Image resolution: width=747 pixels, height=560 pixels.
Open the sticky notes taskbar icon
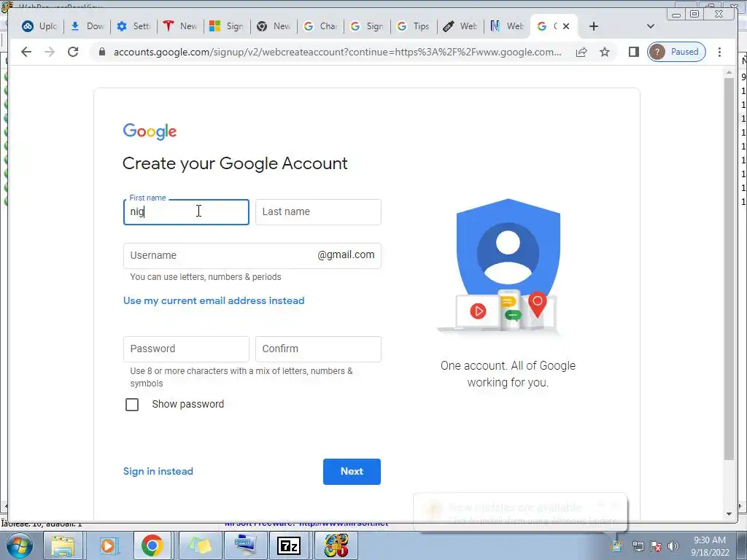pyautogui.click(x=200, y=545)
